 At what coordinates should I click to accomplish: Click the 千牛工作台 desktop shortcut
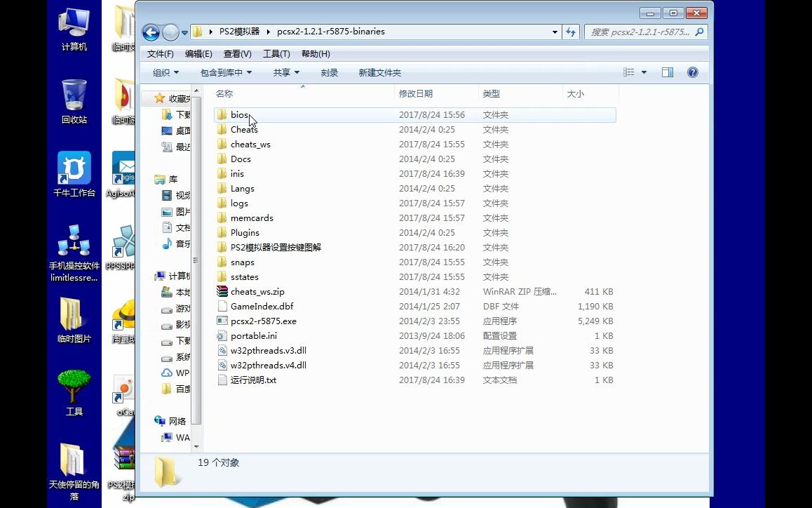[x=74, y=174]
